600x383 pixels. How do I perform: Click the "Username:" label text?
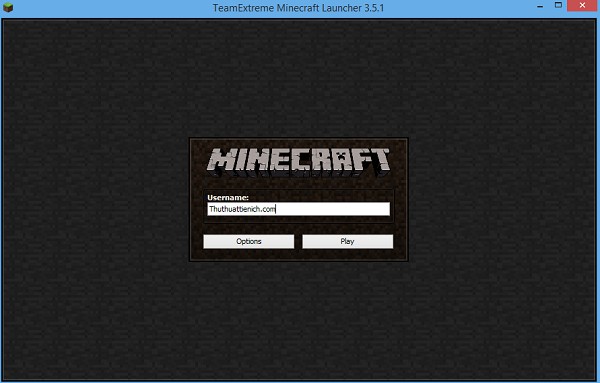[x=228, y=197]
